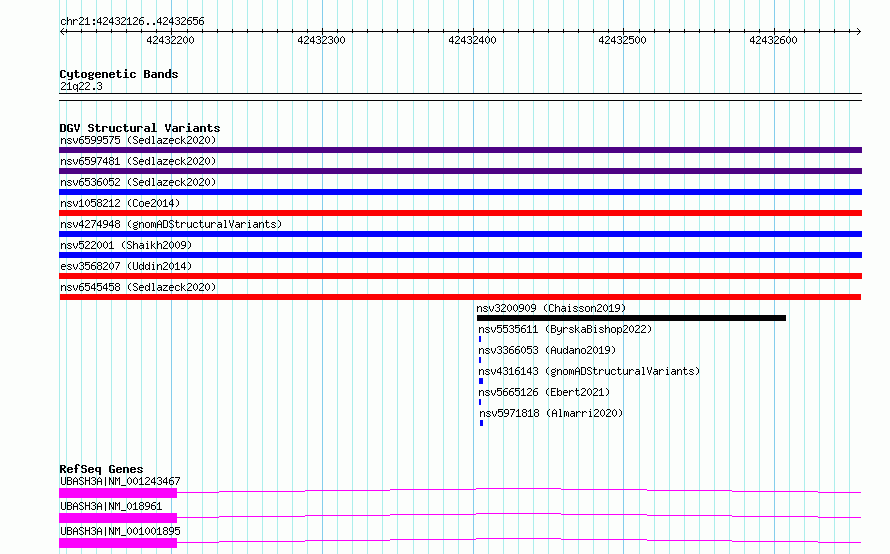Open the UBASH3A|NM_001243467 transcript label

[x=120, y=481]
